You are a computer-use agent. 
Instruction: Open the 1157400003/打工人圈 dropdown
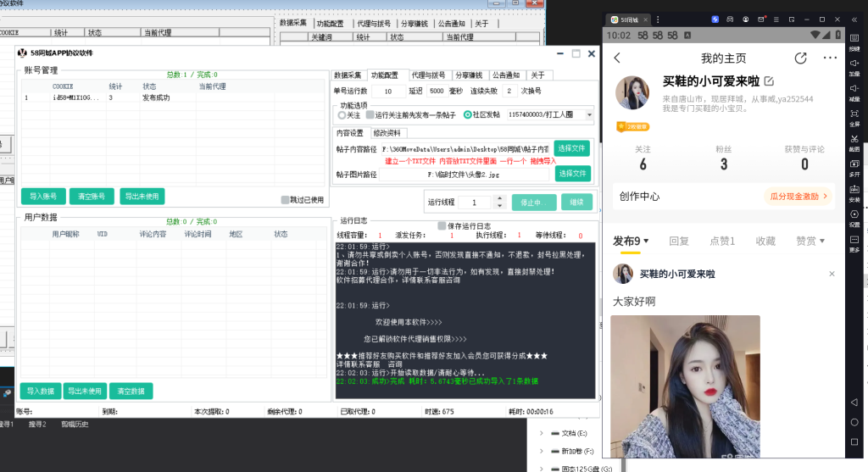589,114
